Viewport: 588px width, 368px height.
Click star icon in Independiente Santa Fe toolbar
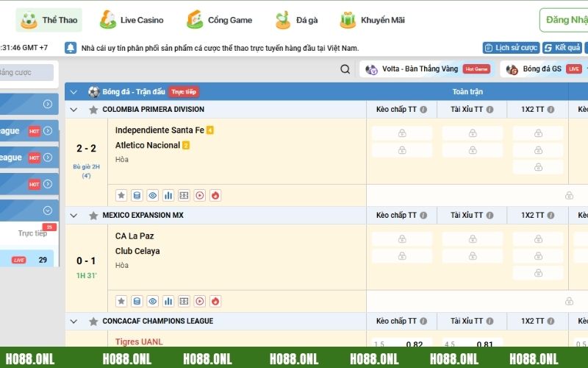pyautogui.click(x=121, y=195)
